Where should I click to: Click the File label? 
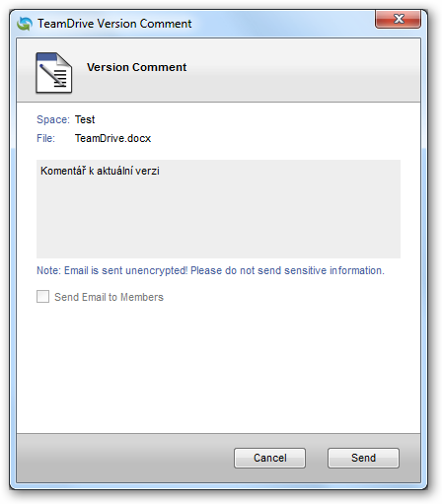pyautogui.click(x=45, y=138)
